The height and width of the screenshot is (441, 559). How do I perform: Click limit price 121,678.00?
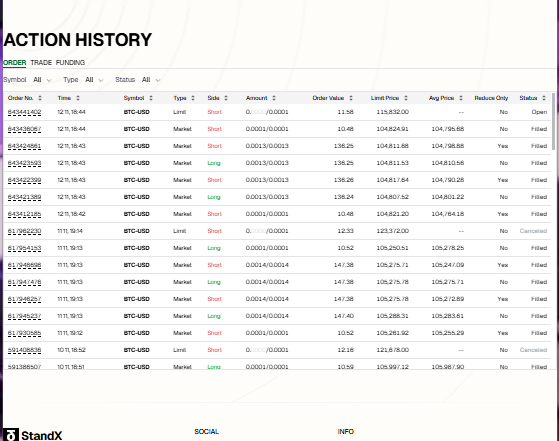coord(393,350)
